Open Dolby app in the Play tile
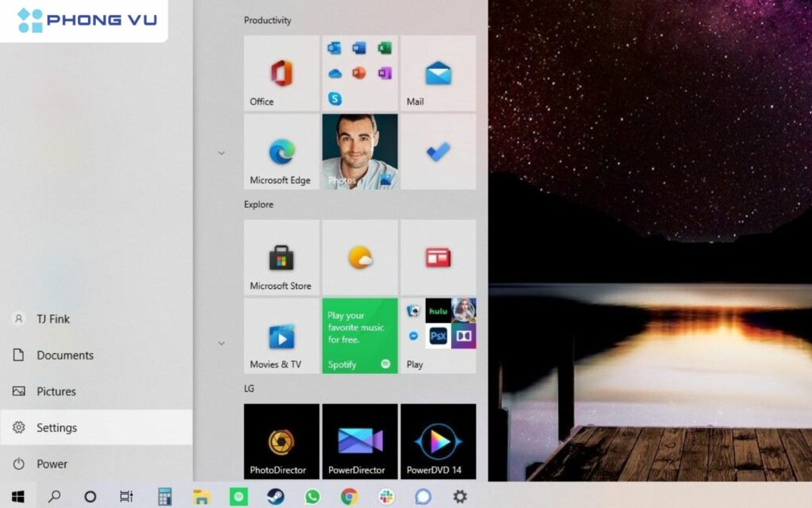812x508 pixels. pos(463,337)
